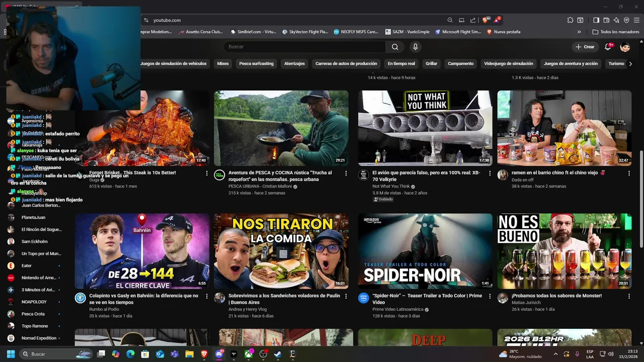Select Carreras de autos de producción chip
This screenshot has height=362, width=644.
click(x=346, y=64)
